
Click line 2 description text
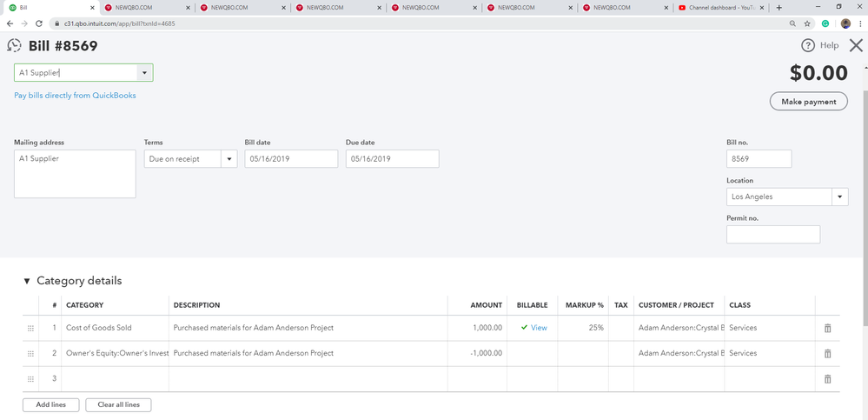point(254,354)
